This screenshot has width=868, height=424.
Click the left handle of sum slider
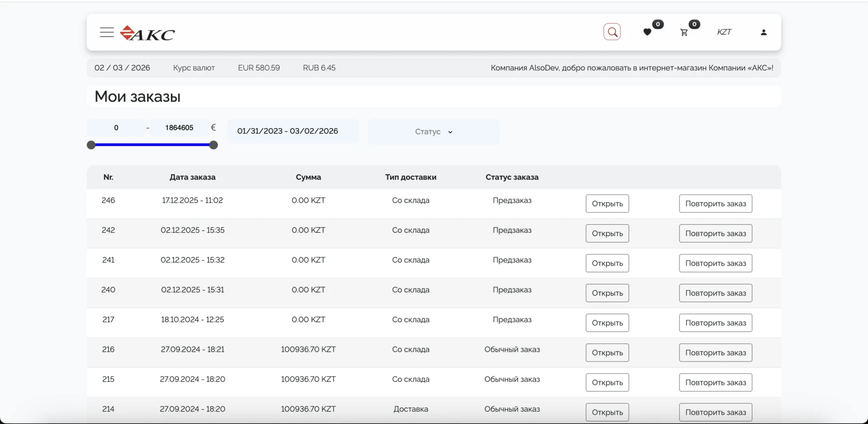[x=91, y=145]
